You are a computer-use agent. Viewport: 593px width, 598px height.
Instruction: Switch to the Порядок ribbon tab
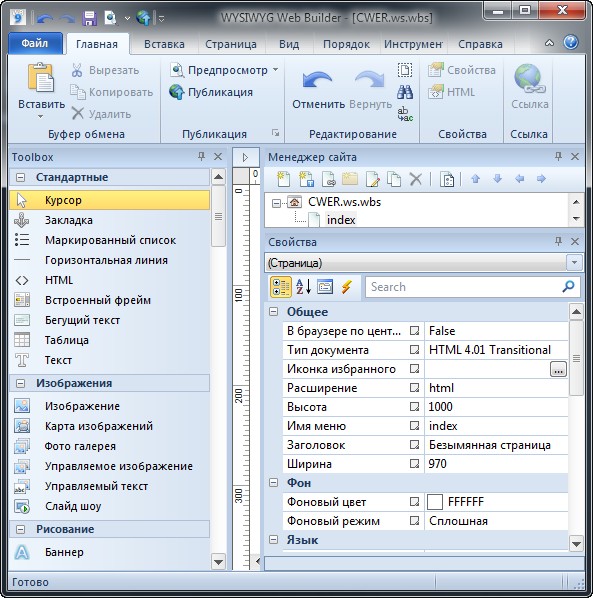(346, 44)
